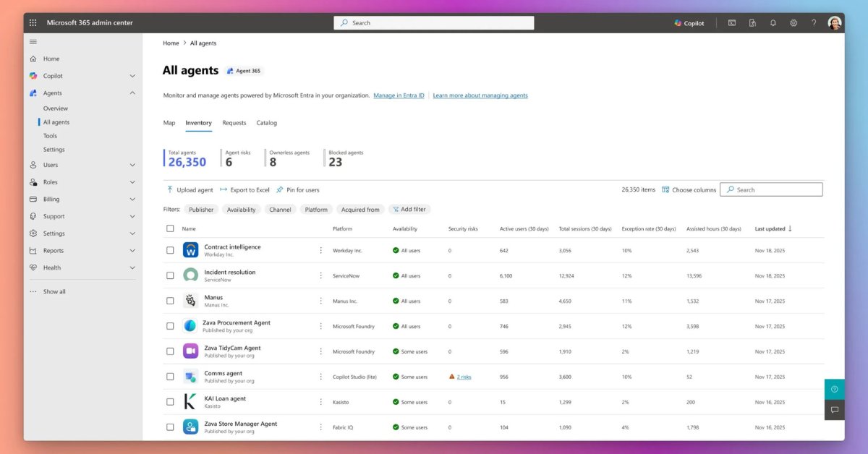Click the KAI Loan agent icon
Image resolution: width=868 pixels, height=454 pixels.
[x=190, y=402]
